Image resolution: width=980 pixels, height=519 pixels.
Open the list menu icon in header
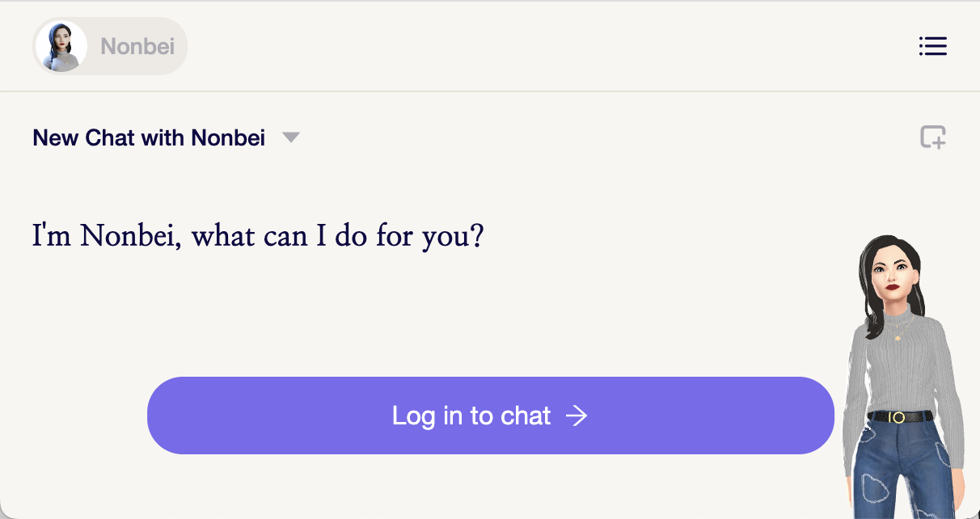932,46
